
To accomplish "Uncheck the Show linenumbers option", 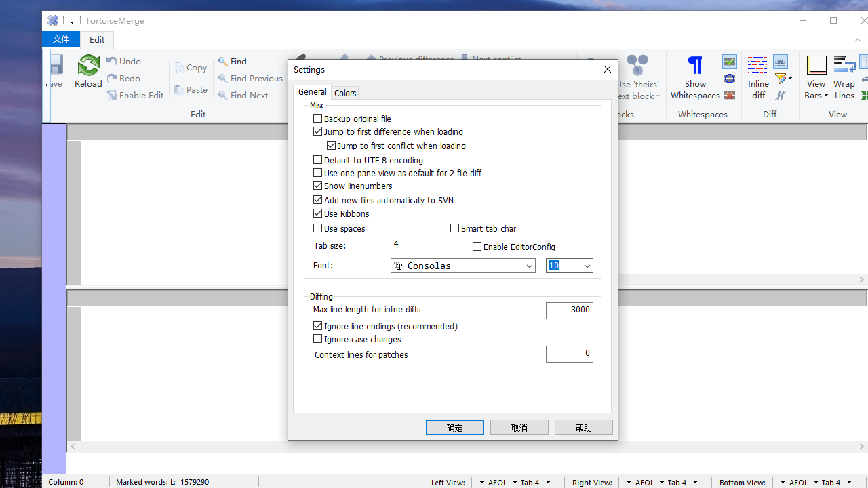I will 318,186.
